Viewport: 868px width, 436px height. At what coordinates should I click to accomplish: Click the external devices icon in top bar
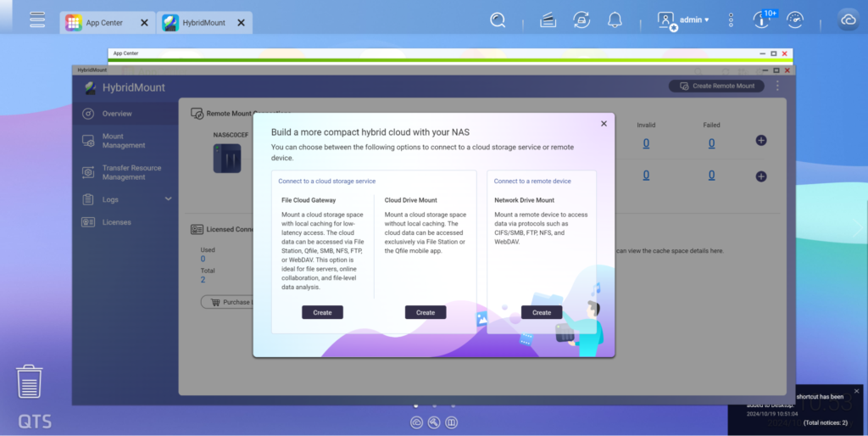point(548,20)
